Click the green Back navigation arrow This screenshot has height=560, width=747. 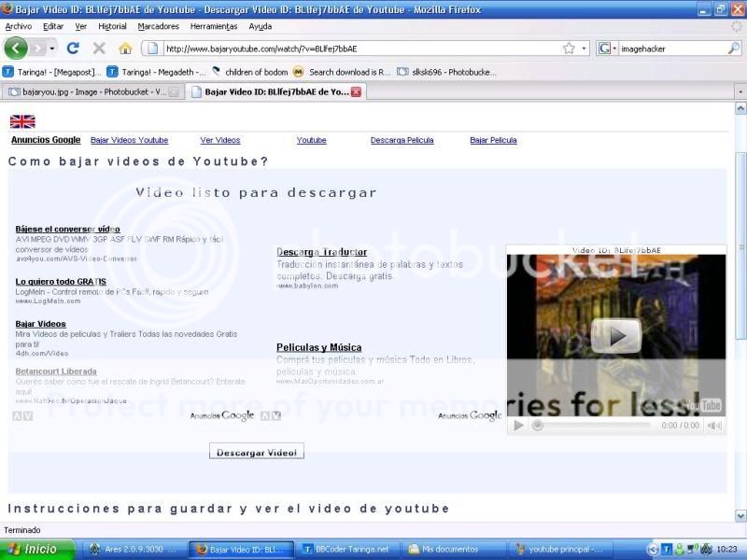click(x=16, y=49)
